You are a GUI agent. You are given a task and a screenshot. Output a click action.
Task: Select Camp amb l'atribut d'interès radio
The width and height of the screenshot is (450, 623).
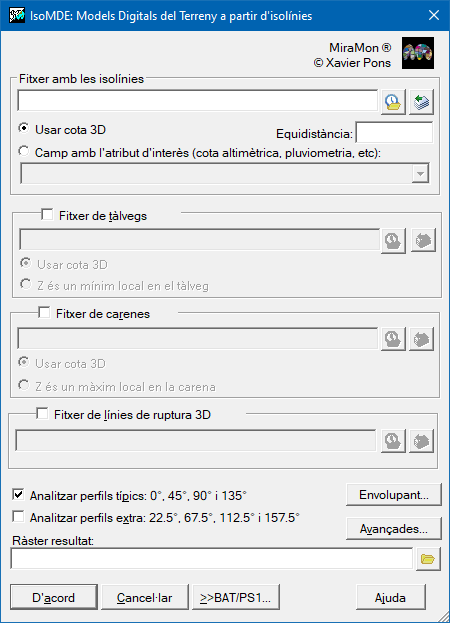coord(24,151)
